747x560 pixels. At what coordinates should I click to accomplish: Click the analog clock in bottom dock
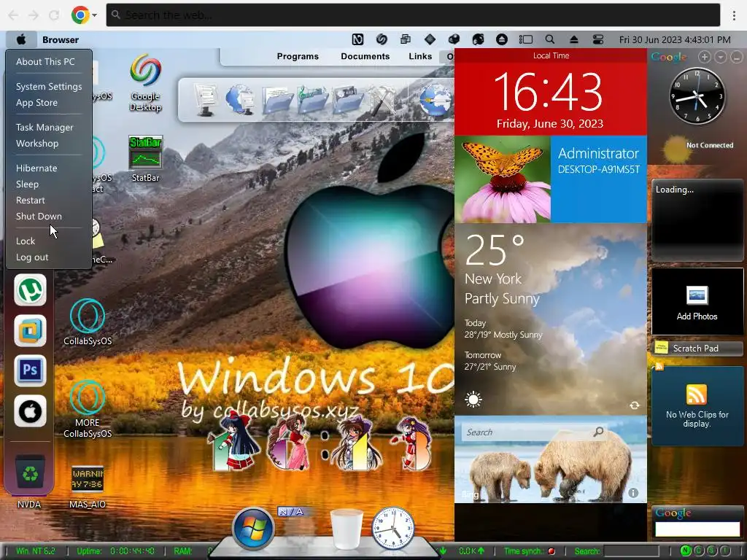tap(393, 528)
